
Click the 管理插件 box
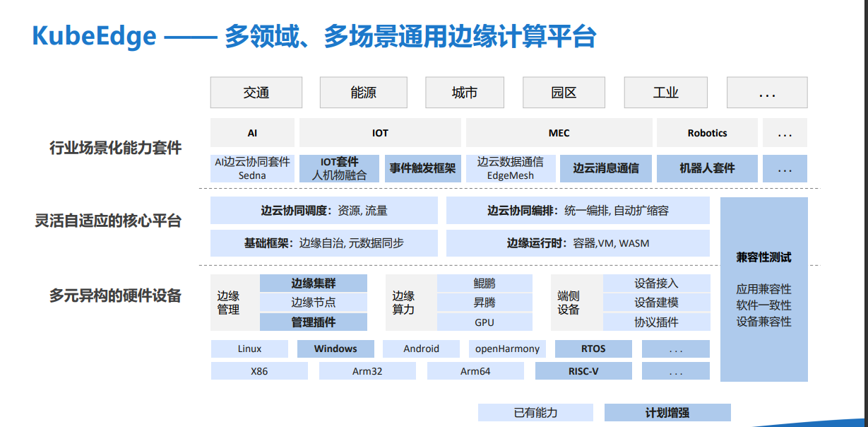[x=314, y=322]
